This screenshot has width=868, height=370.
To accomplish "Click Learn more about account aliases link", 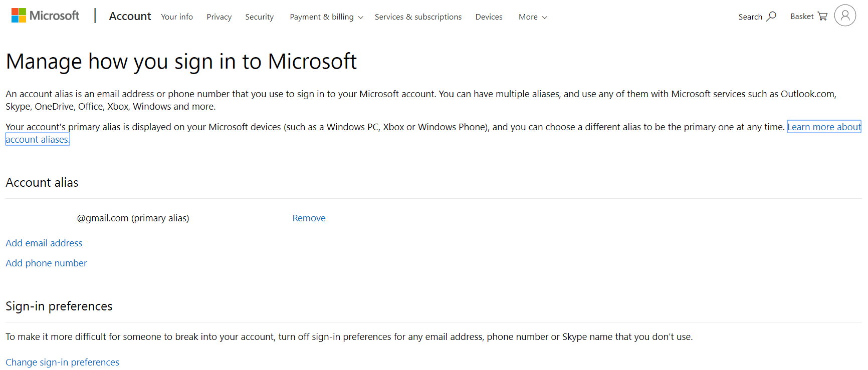I will (x=824, y=127).
